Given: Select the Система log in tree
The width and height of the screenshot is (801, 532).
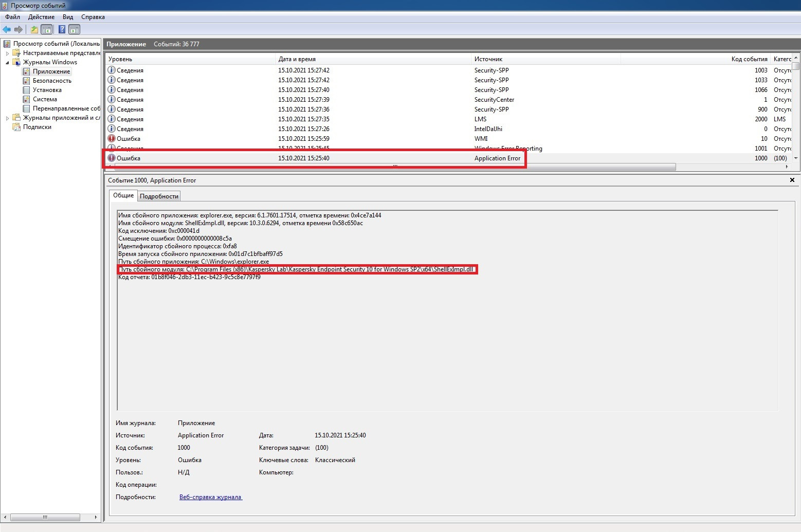Looking at the screenshot, I should [45, 99].
